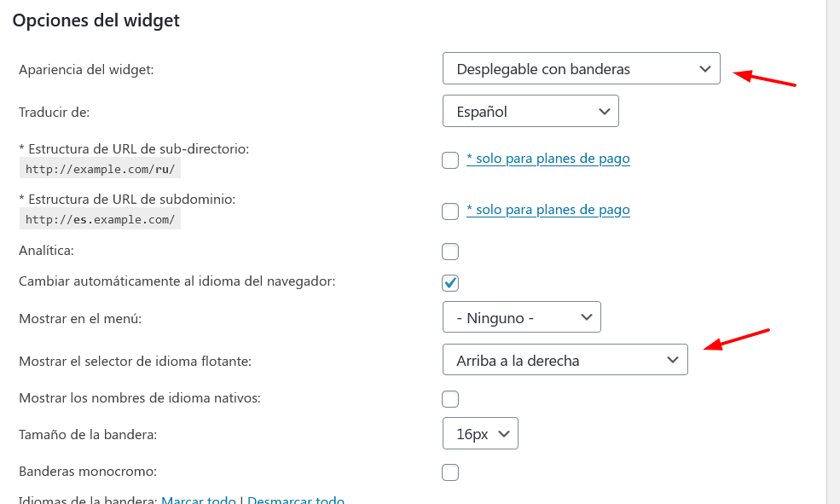The width and height of the screenshot is (840, 504).
Task: Expand the Mostrar en el menú dropdown
Action: (x=521, y=317)
